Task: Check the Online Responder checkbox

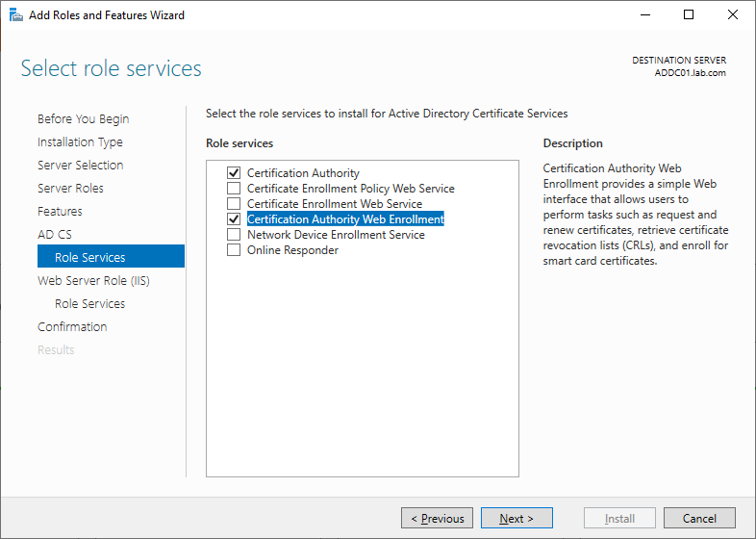Action: click(x=234, y=250)
